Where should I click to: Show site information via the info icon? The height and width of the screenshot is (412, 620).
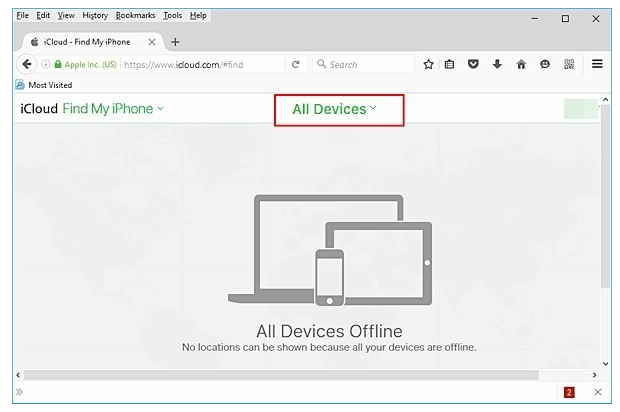tap(46, 64)
